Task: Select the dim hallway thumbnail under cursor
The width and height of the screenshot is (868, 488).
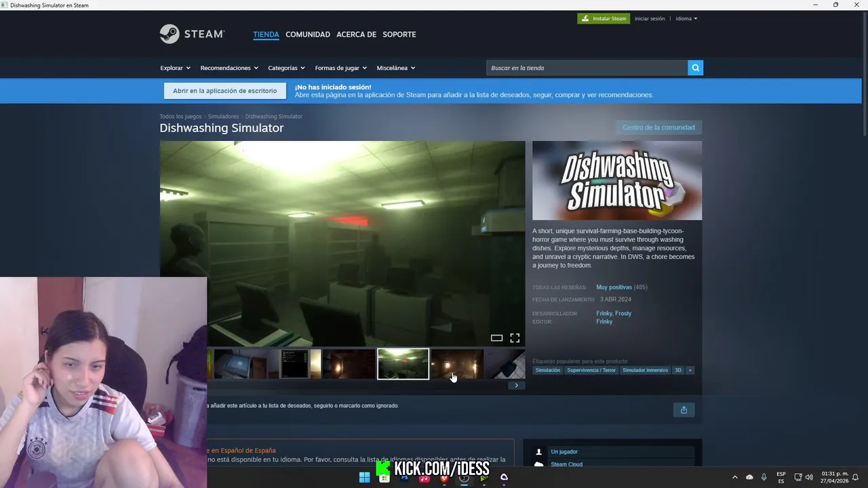Action: point(457,364)
